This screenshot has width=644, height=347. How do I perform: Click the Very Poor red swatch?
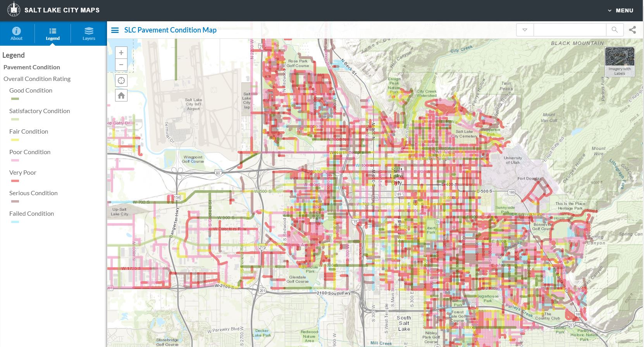[x=15, y=181]
